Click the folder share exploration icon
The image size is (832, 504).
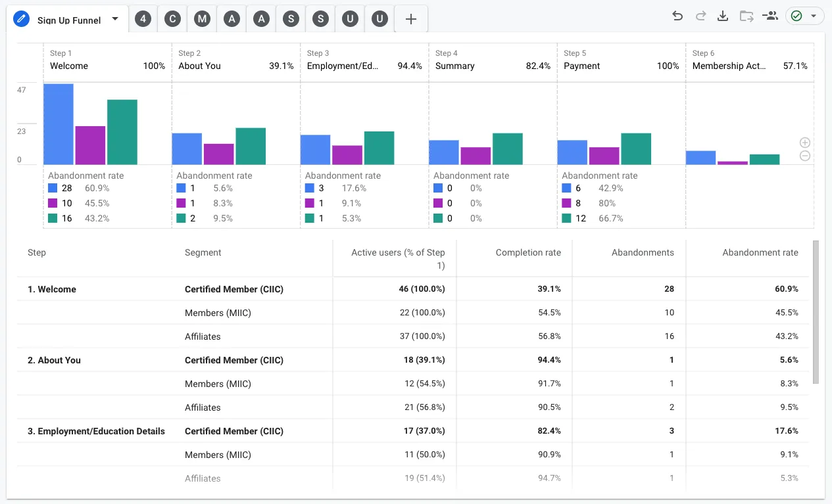[x=746, y=16]
